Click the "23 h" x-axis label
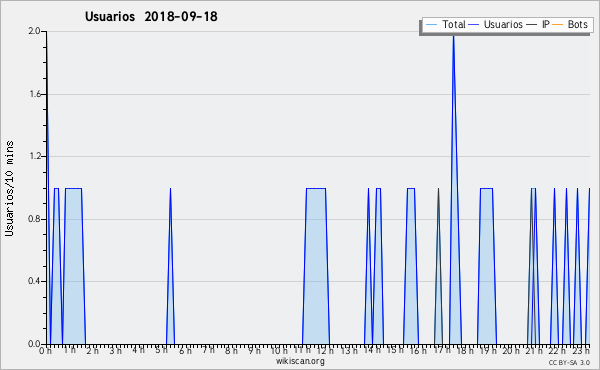 pos(581,350)
